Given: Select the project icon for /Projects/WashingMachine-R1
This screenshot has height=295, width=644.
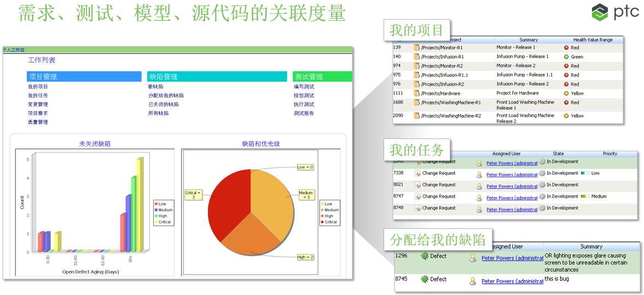Looking at the screenshot, I should (416, 102).
